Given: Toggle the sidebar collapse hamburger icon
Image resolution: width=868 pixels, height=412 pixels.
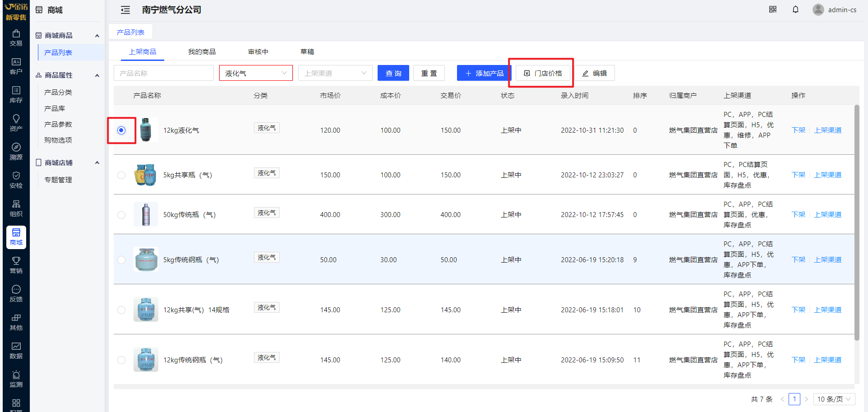Looking at the screenshot, I should click(125, 10).
